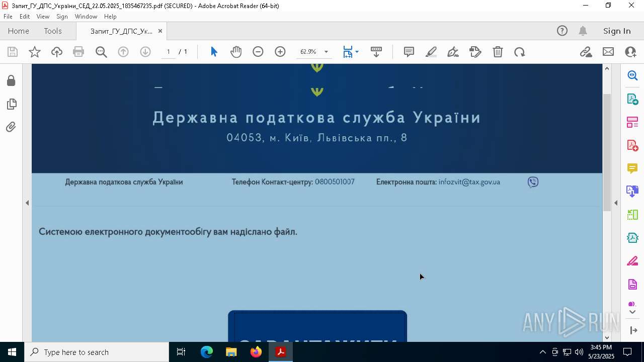Open File Explorer from taskbar
Screen dimensions: 644x362
coord(231,352)
